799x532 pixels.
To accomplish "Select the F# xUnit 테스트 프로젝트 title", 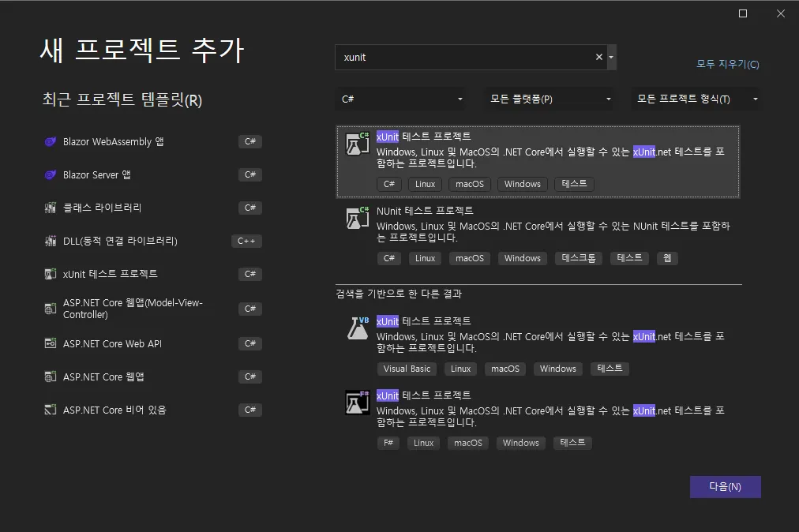I will click(x=423, y=395).
